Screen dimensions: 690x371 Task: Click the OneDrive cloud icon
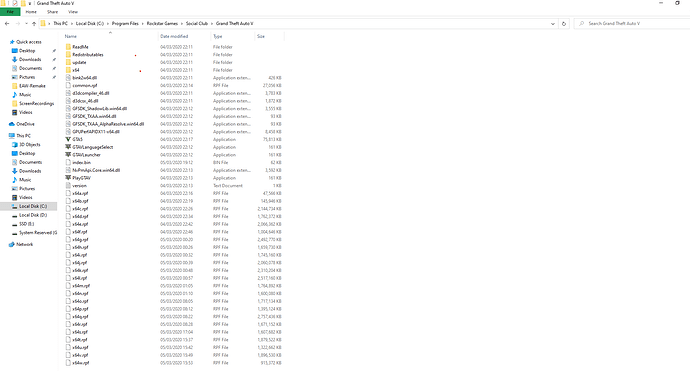click(x=12, y=124)
